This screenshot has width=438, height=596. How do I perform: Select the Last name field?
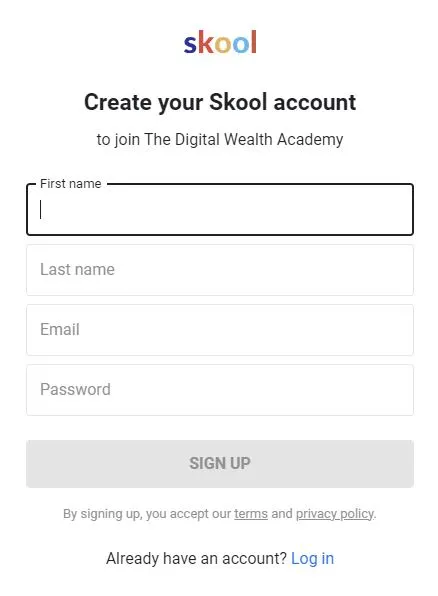[220, 270]
